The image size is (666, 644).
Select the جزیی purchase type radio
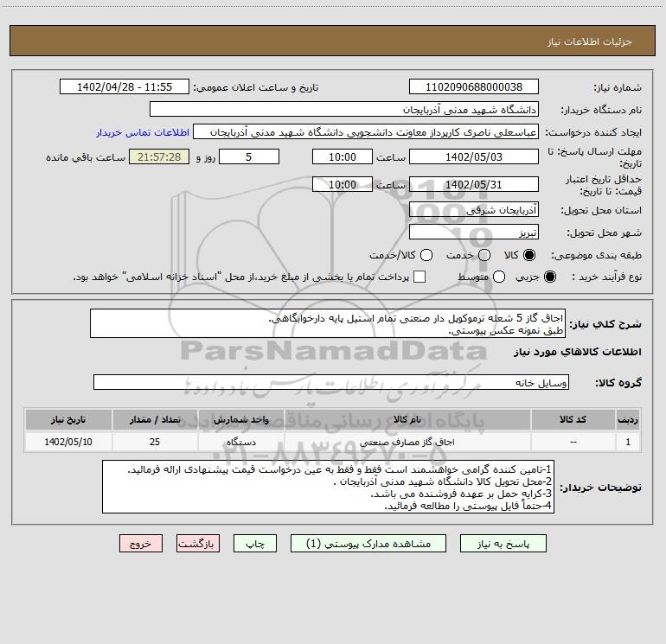(550, 277)
